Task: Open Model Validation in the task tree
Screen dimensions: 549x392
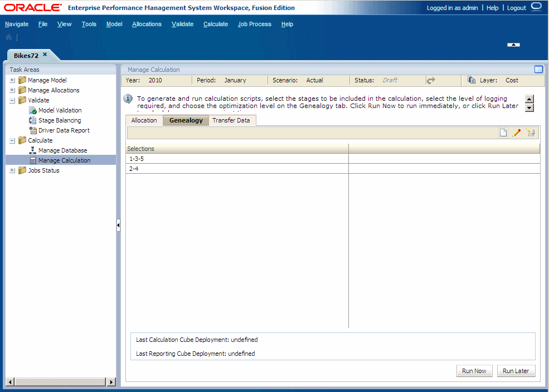Action: point(60,110)
